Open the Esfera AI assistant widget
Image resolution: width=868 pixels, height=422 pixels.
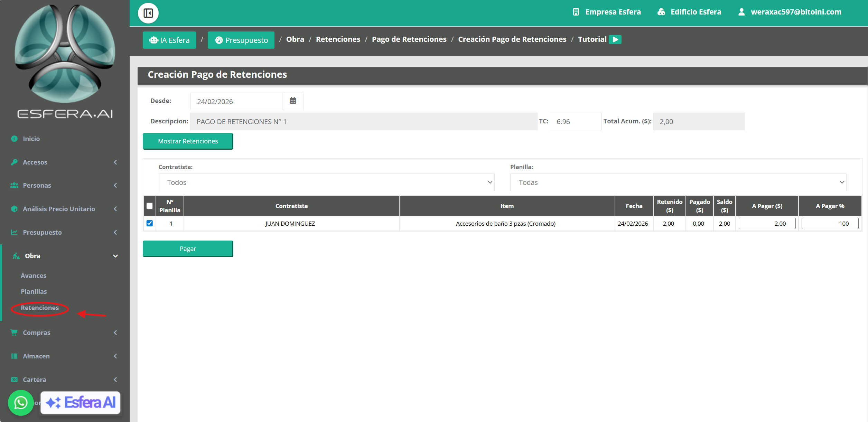[81, 403]
